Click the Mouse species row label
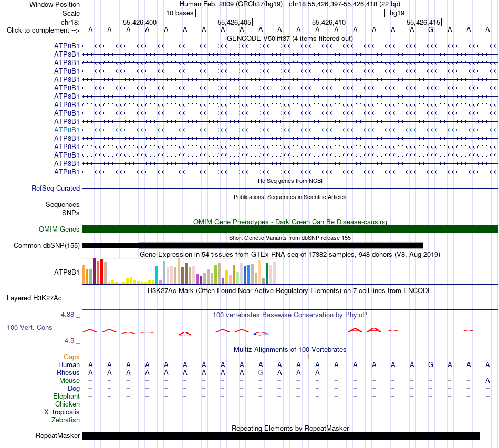The width and height of the screenshot is (499, 448). coord(69,381)
